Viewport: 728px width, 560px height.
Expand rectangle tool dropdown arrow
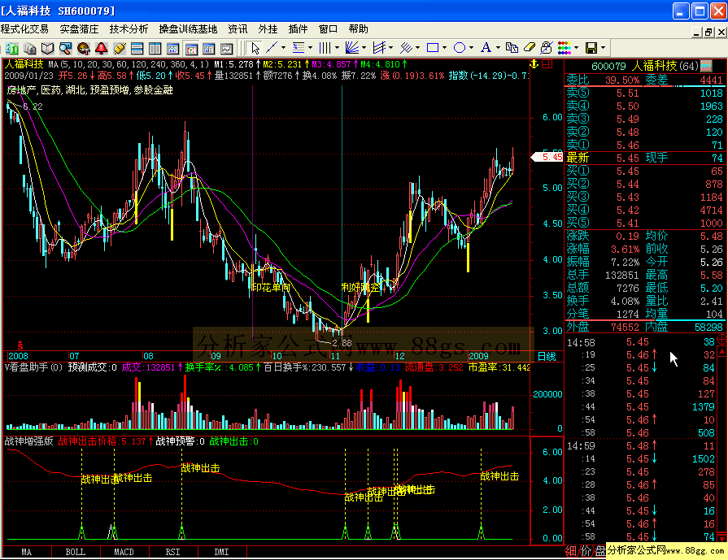pyautogui.click(x=444, y=48)
